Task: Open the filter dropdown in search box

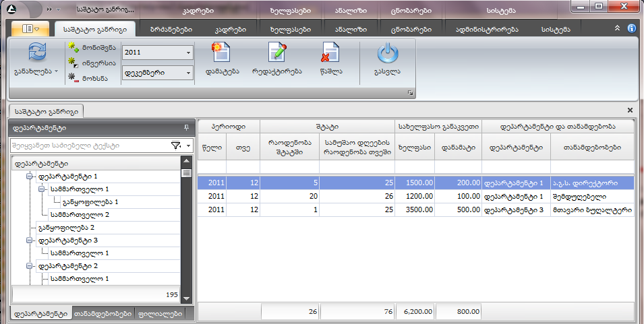Action: click(188, 145)
